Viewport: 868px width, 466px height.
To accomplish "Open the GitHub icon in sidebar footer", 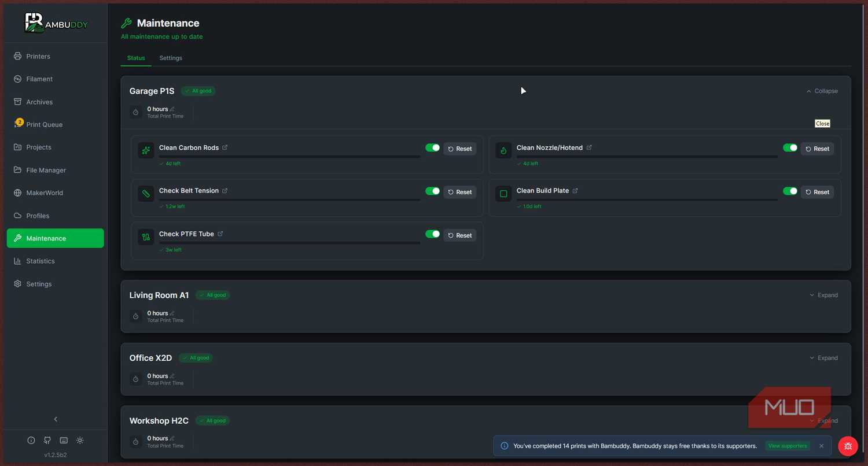I will tap(47, 441).
